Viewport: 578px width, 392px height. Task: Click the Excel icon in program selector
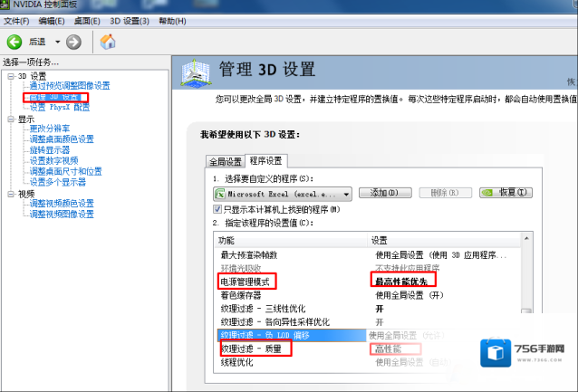click(x=219, y=194)
